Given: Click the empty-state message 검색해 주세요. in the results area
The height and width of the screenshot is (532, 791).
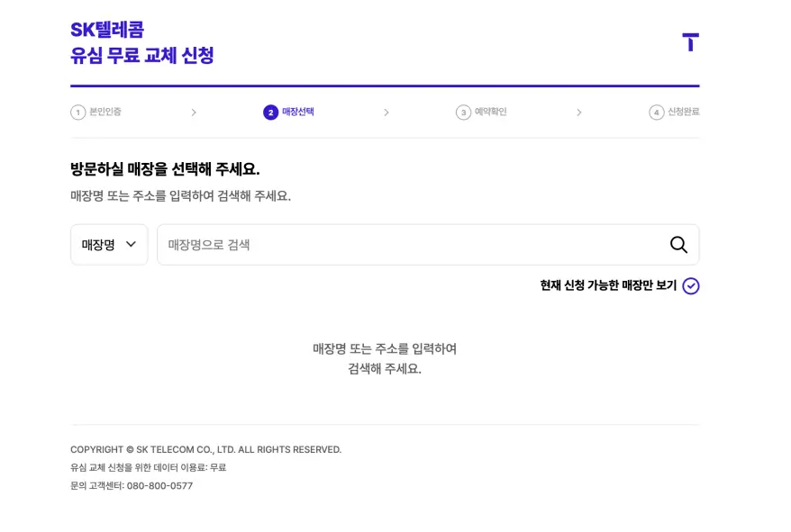Looking at the screenshot, I should [385, 368].
